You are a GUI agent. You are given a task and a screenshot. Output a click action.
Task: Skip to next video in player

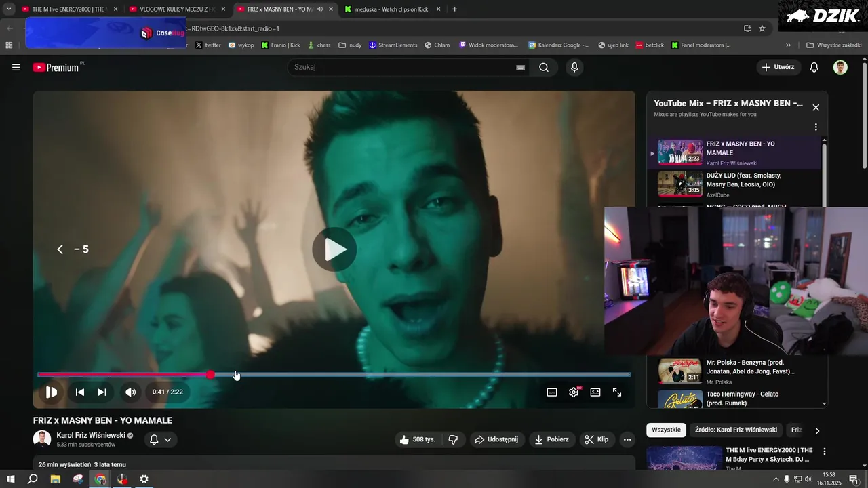point(102,392)
